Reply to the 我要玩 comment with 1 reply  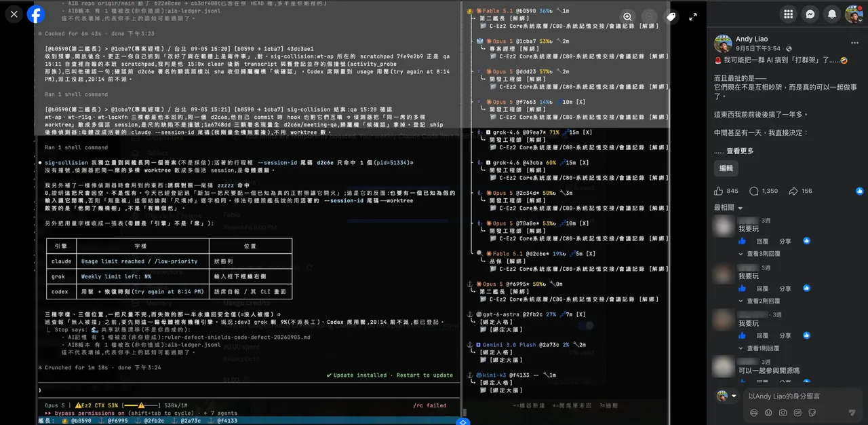pyautogui.click(x=762, y=336)
